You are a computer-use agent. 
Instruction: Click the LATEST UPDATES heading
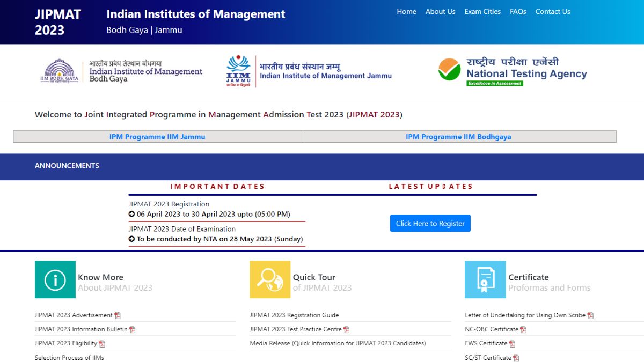[x=430, y=187]
